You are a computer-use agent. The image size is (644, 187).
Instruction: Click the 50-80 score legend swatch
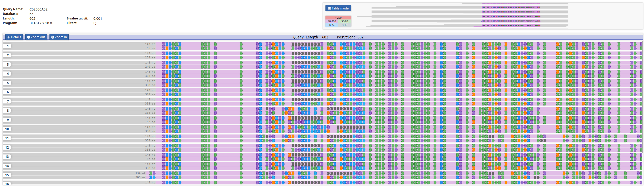point(344,21)
